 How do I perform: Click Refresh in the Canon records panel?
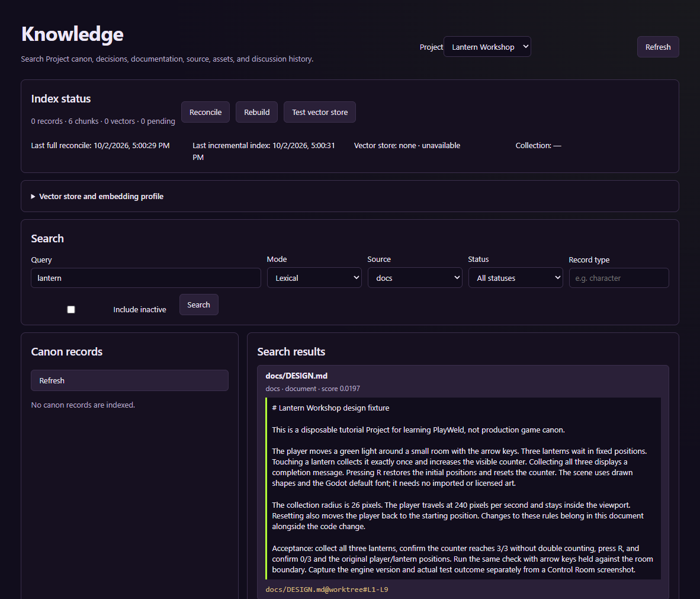(x=130, y=380)
